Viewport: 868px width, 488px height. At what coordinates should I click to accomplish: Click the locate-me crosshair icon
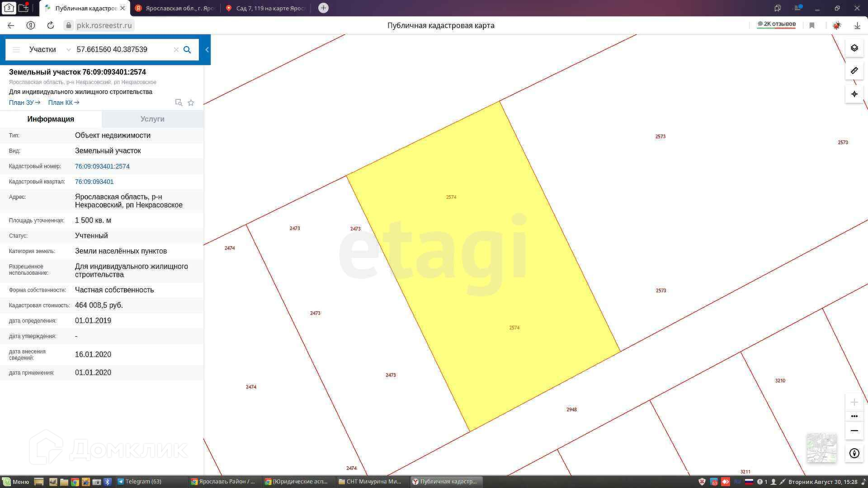[854, 94]
